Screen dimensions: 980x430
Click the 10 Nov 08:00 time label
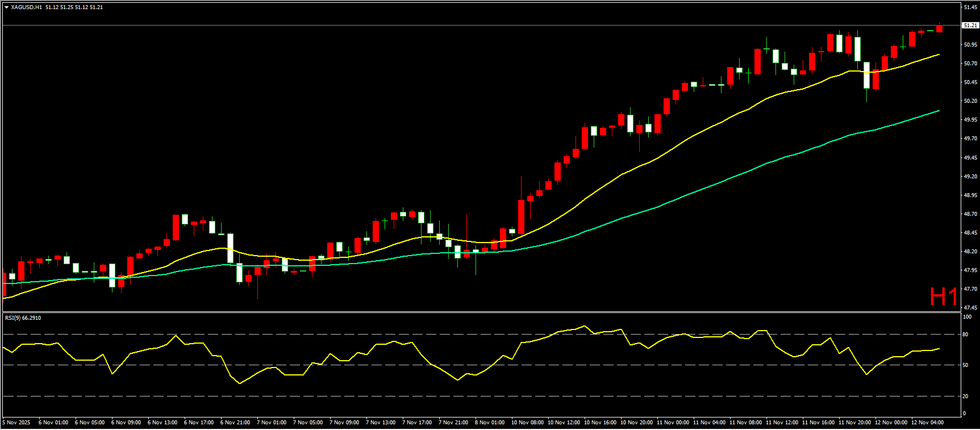[x=527, y=423]
